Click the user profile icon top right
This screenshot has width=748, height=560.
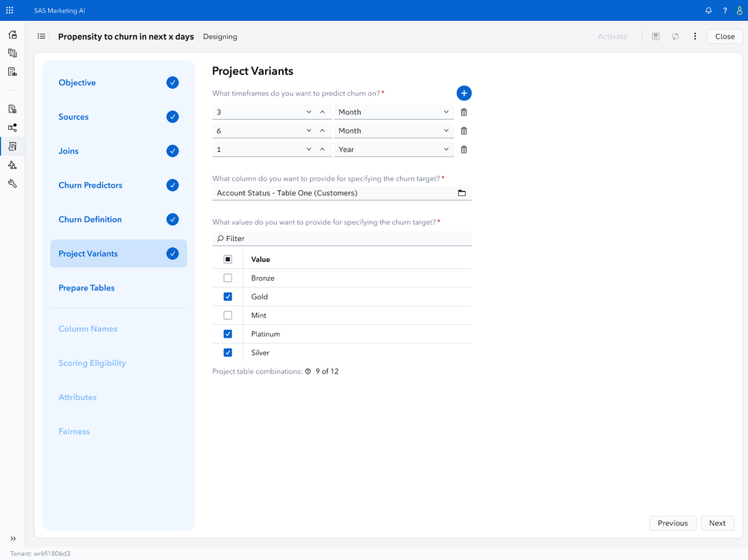click(741, 10)
